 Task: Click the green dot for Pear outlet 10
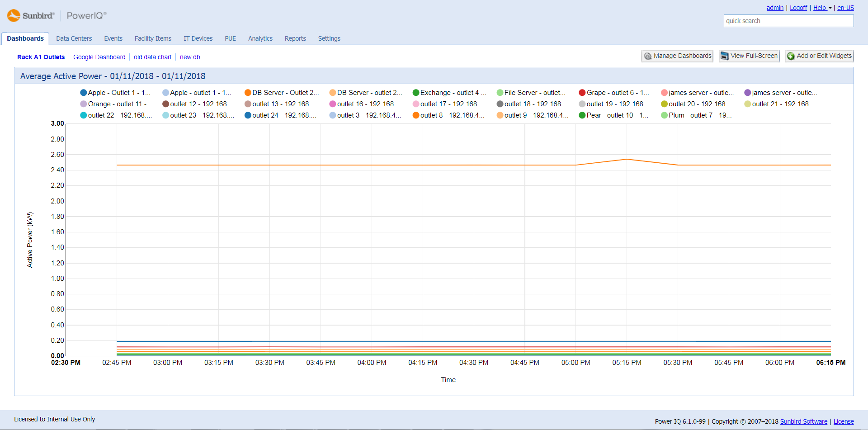coord(581,115)
